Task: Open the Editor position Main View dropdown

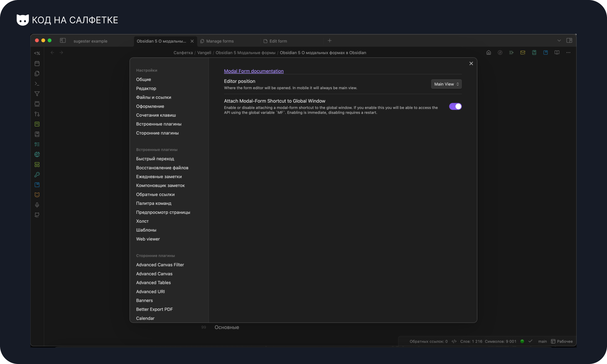Action: pos(446,84)
